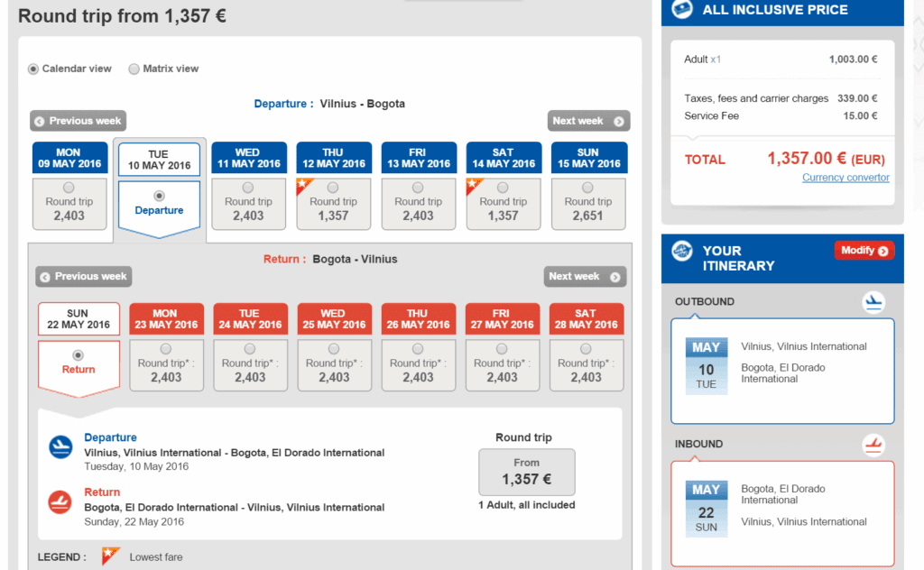
Task: Click the price tag icon beside All Inclusive Price
Action: 683,10
